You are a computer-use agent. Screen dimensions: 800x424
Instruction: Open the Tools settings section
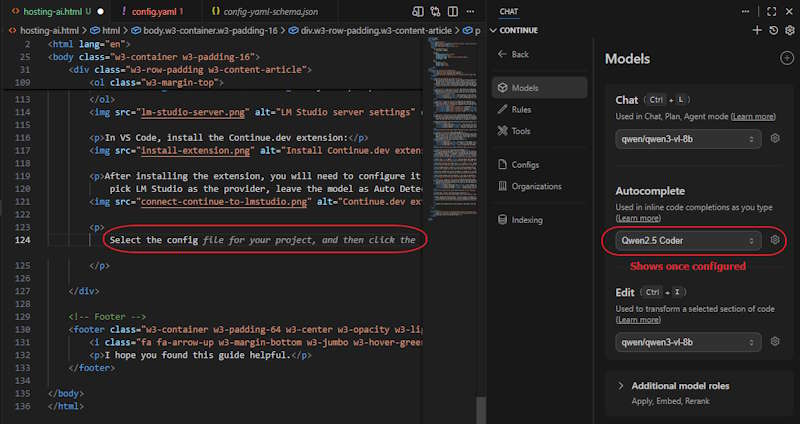[539, 131]
